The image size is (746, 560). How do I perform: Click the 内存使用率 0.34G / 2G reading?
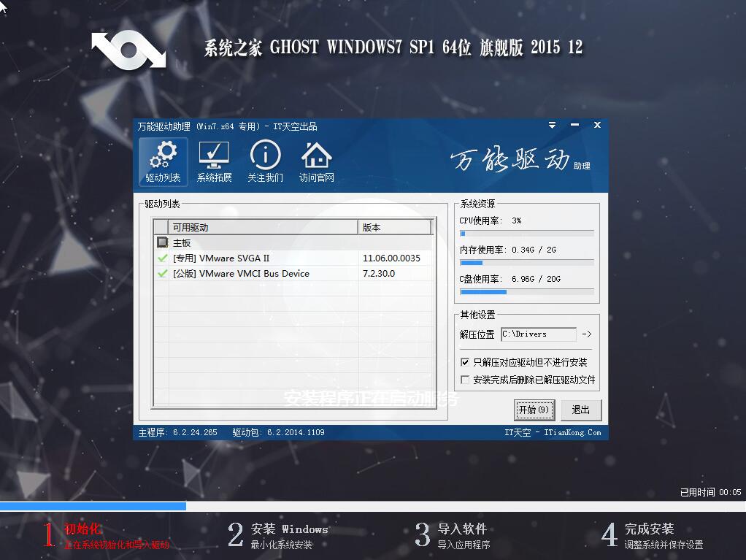507,250
